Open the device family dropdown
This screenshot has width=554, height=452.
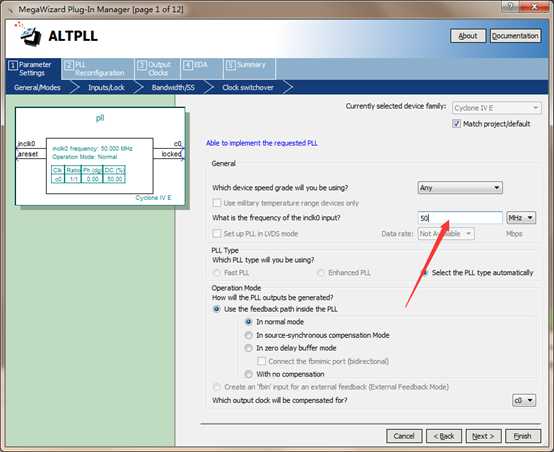[496, 108]
